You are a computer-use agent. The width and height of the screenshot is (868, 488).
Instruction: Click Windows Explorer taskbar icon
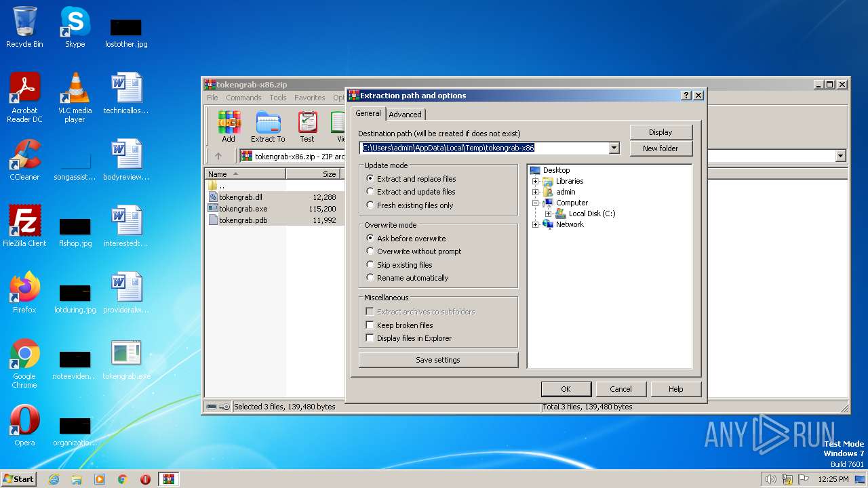coord(77,479)
